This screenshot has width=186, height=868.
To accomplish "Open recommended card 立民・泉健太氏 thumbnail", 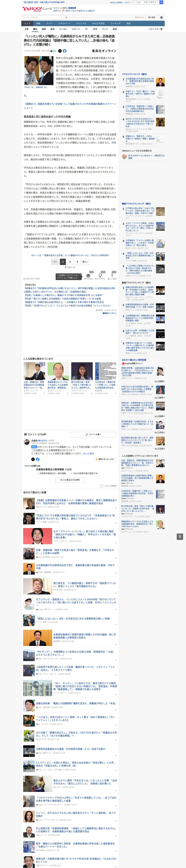I will tap(34, 371).
